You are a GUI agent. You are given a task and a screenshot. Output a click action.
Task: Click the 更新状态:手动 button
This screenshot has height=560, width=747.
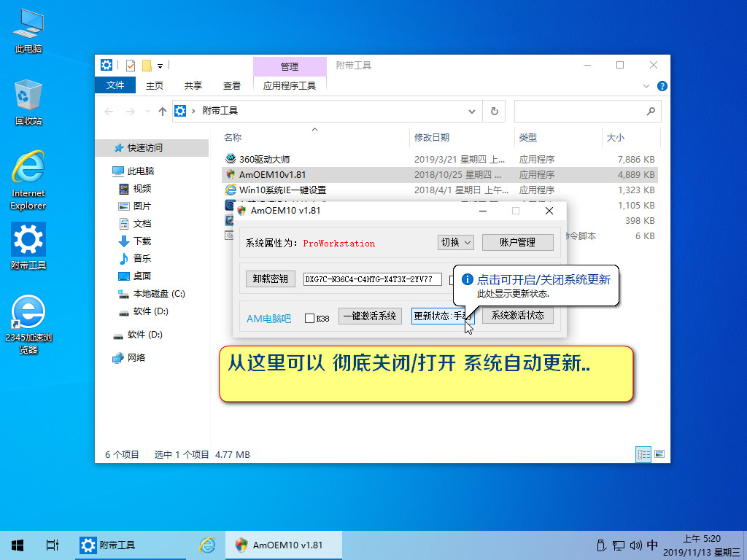443,316
